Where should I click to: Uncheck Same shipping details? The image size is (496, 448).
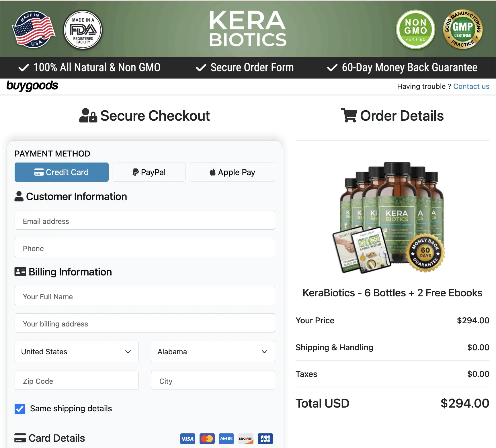pos(19,409)
